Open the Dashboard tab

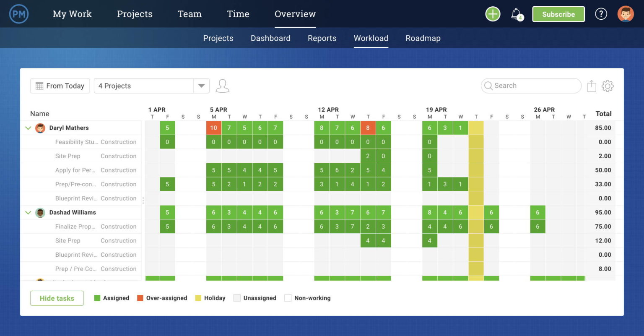[270, 38]
